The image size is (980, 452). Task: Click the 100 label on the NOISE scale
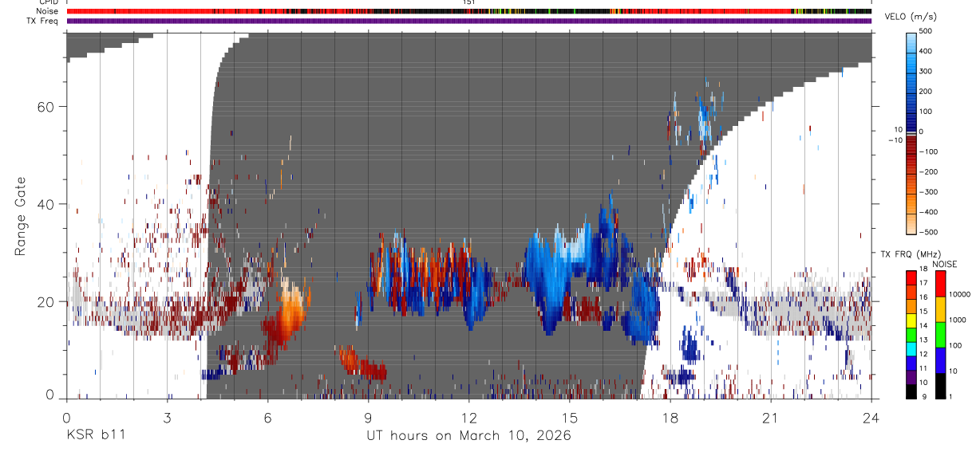click(954, 345)
